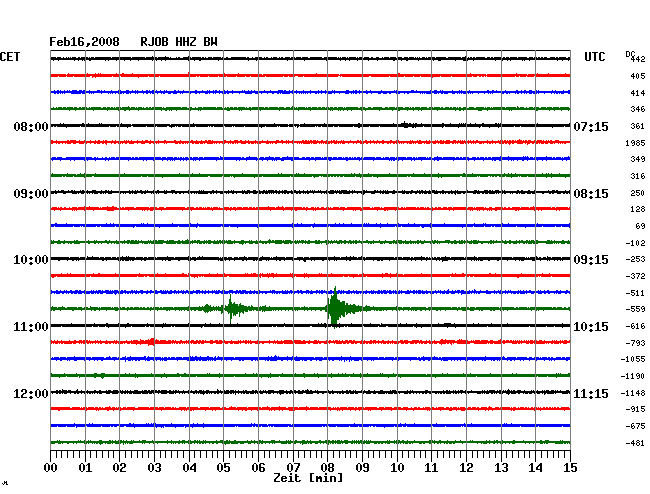Select the DC offset value -372
Screen dimensions: 650x494
click(x=635, y=276)
